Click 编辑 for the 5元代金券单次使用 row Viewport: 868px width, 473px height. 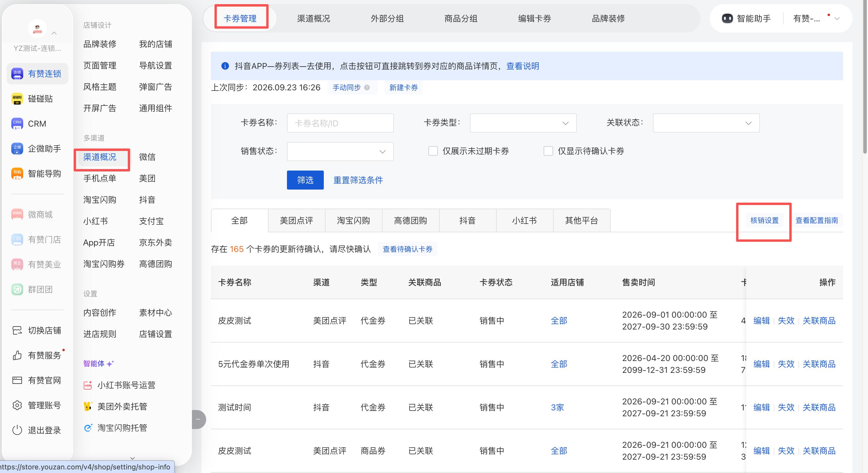762,364
